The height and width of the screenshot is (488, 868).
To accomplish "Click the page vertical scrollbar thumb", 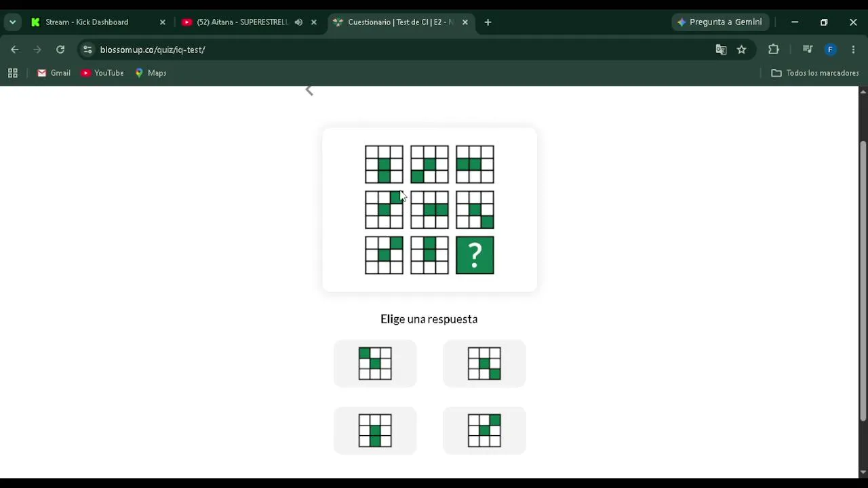I will coord(863,280).
